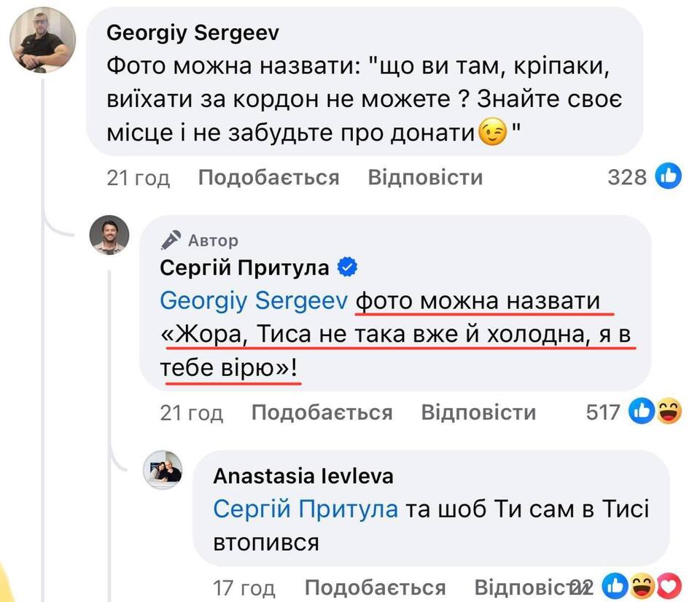This screenshot has height=602, width=700.
Task: Click Georgiy Sergeev's profile avatar
Action: click(x=43, y=42)
